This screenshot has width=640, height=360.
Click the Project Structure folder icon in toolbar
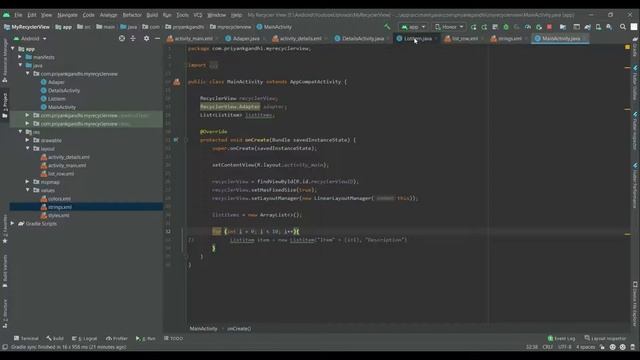563,27
